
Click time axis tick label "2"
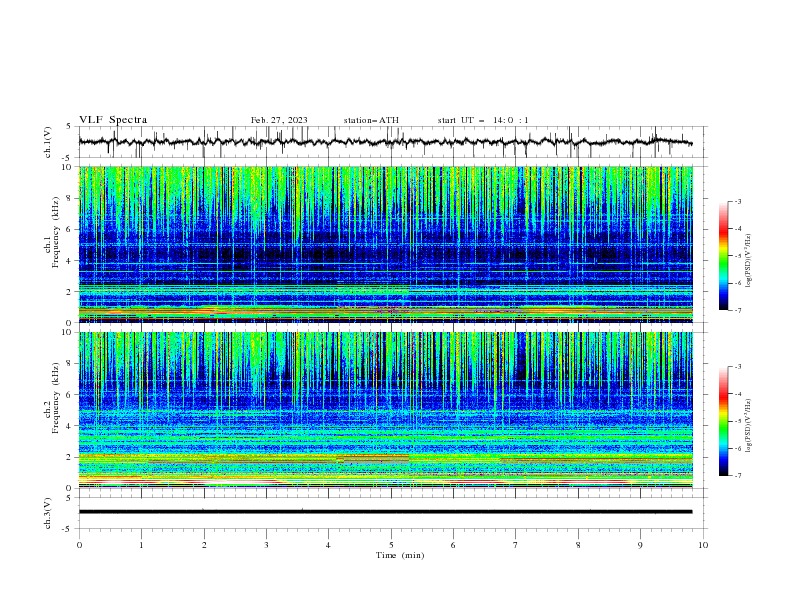tap(204, 545)
